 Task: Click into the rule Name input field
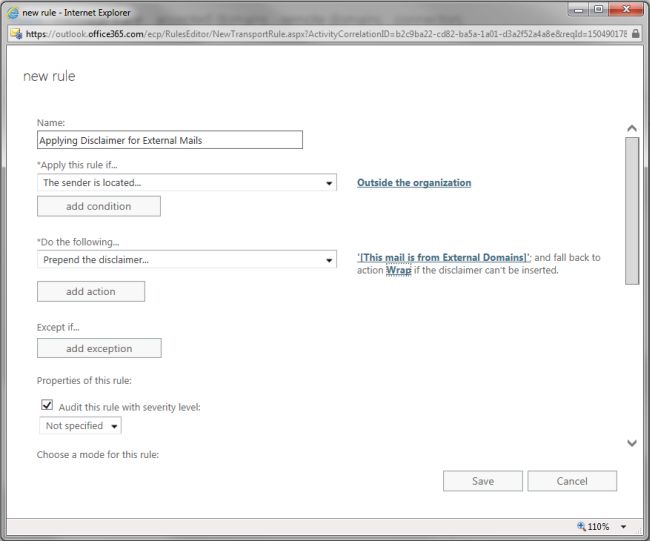click(170, 140)
